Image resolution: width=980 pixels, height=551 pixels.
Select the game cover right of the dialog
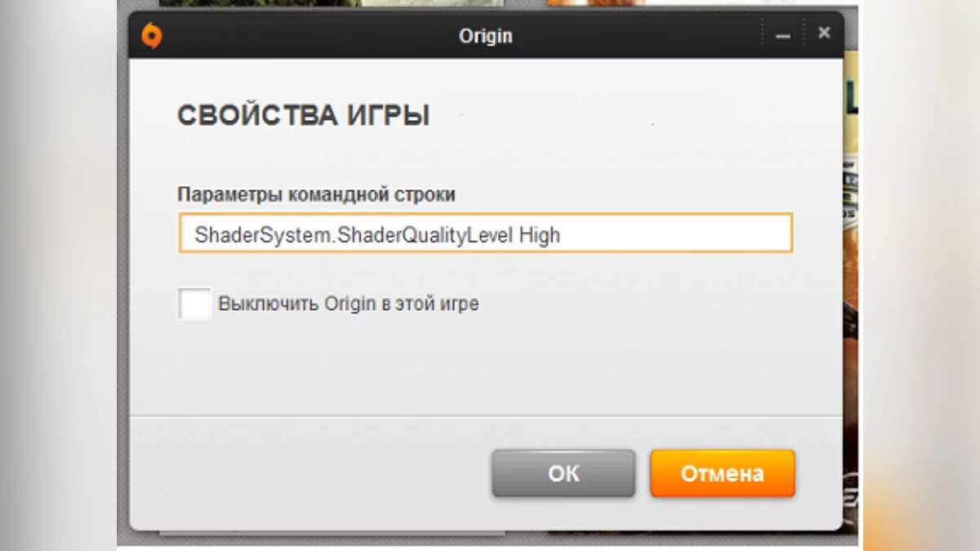850,286
